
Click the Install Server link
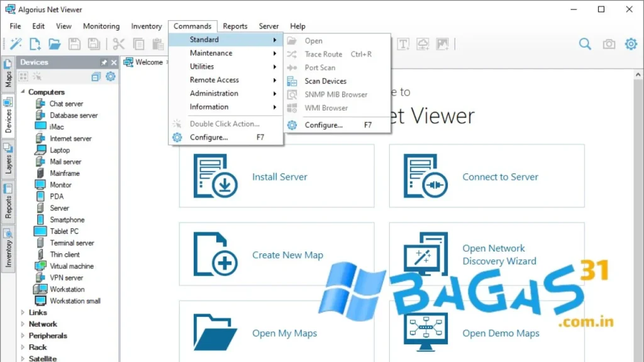point(280,177)
